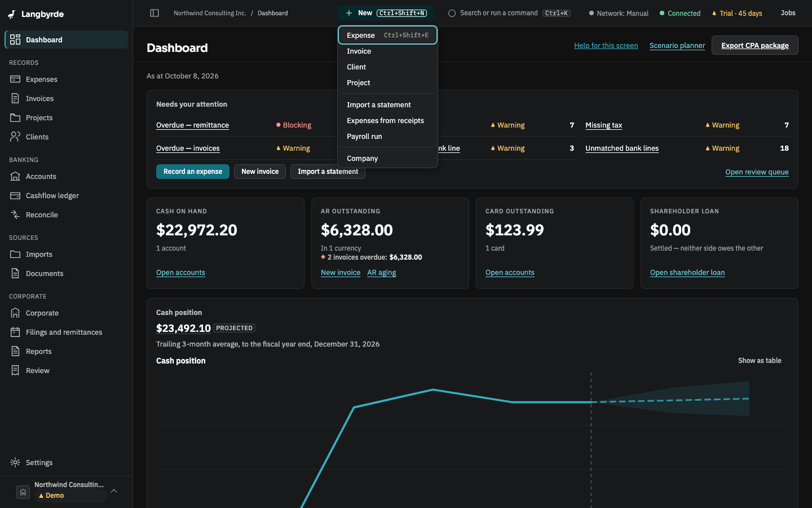Open Invoices via its document icon
Viewport: 812px width, 508px height.
click(x=15, y=98)
